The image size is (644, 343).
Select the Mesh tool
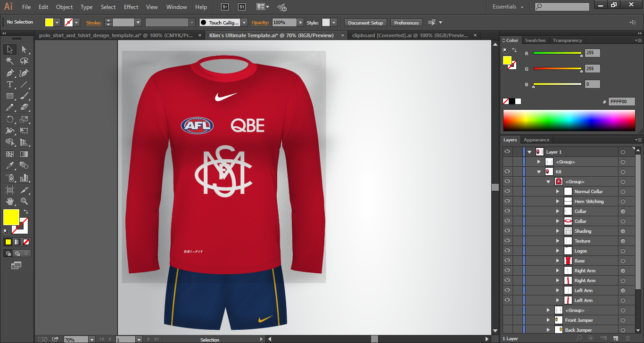pyautogui.click(x=9, y=154)
